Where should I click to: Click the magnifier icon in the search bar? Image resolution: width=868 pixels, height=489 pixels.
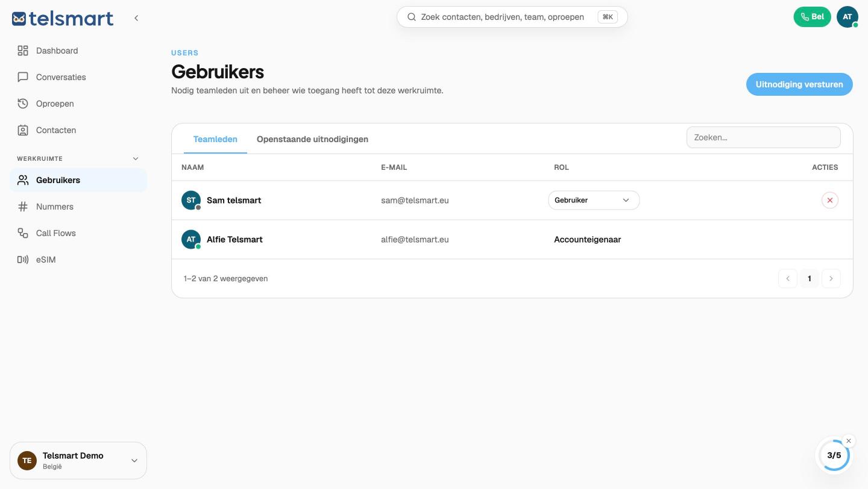[412, 17]
